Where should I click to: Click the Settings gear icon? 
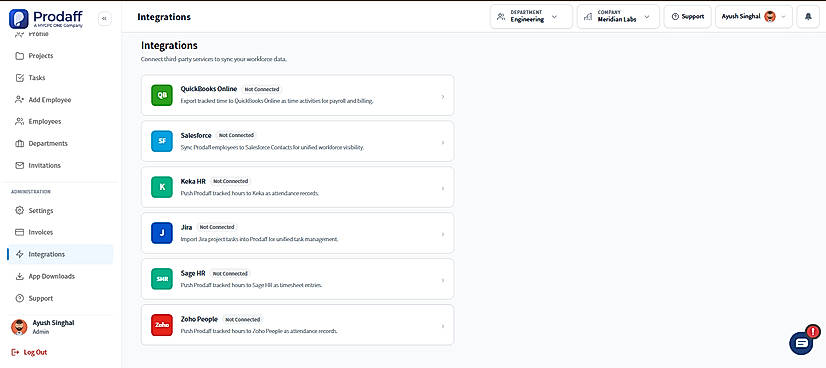(x=19, y=211)
